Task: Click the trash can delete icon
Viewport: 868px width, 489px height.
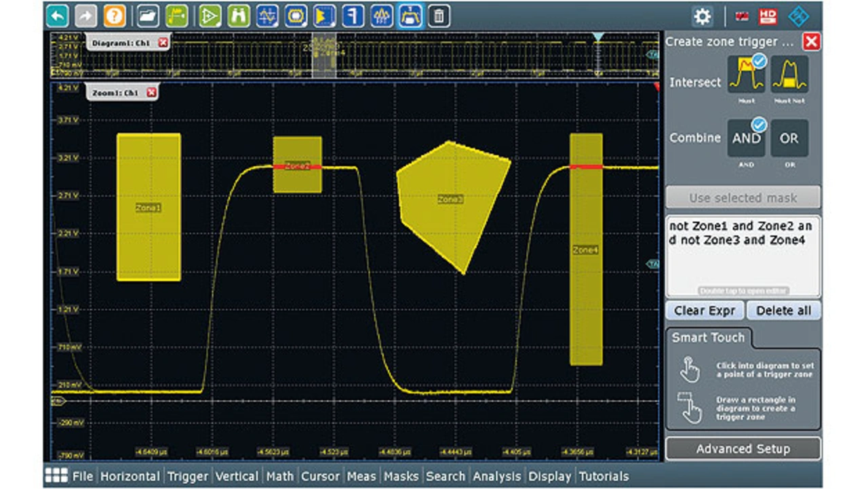Action: (439, 16)
